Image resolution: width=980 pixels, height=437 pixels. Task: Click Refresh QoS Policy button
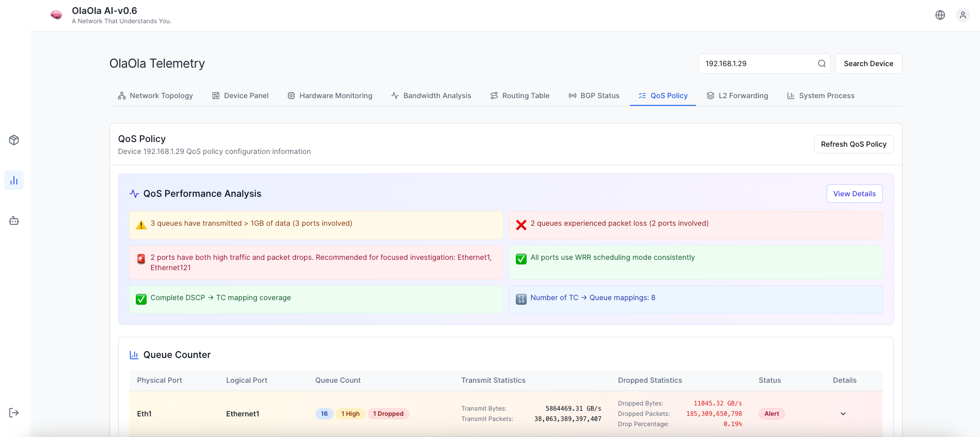pos(853,144)
